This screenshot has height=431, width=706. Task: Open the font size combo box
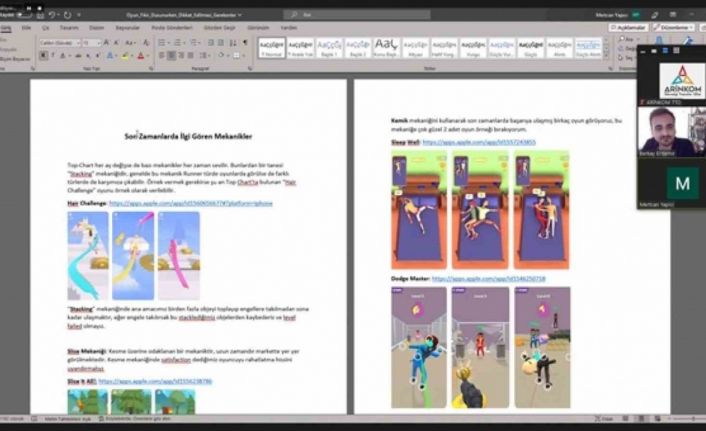92,42
